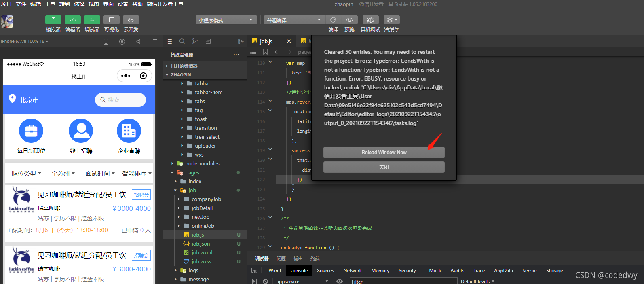The height and width of the screenshot is (284, 644).
Task: Switch to the 终端 panel tab
Action: click(315, 259)
